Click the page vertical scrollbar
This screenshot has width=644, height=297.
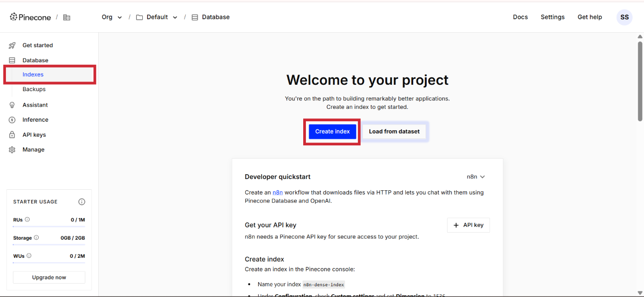(640, 80)
